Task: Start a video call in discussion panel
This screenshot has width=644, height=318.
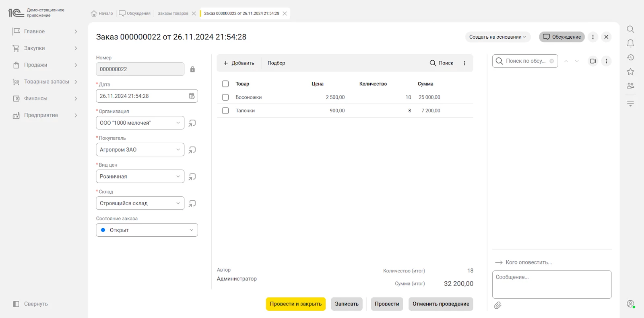Action: 593,61
